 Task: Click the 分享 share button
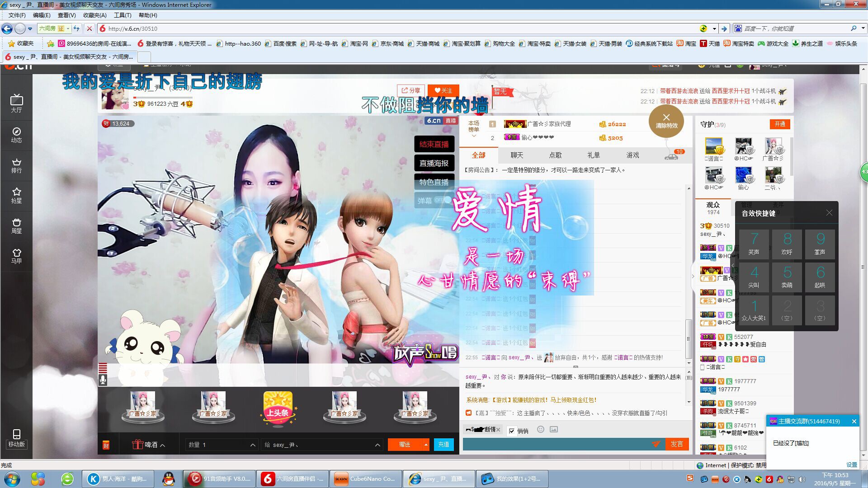click(x=411, y=90)
